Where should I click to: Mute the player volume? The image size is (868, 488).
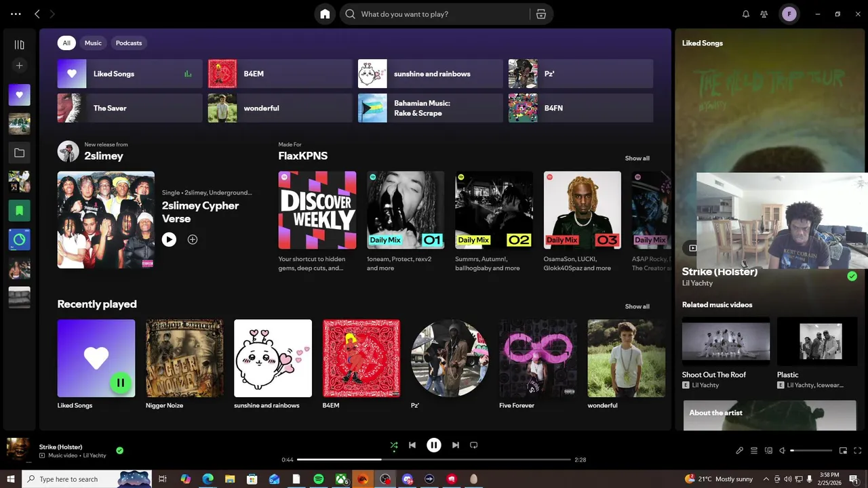(x=783, y=451)
